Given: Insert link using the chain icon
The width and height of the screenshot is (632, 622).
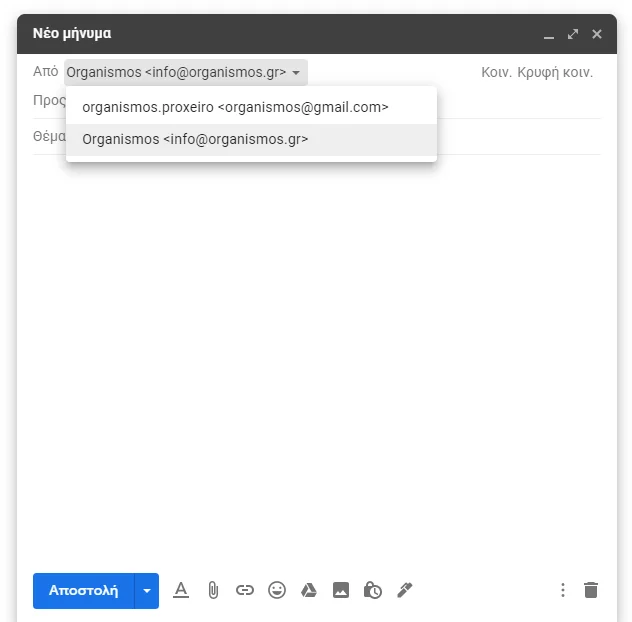Looking at the screenshot, I should 245,591.
